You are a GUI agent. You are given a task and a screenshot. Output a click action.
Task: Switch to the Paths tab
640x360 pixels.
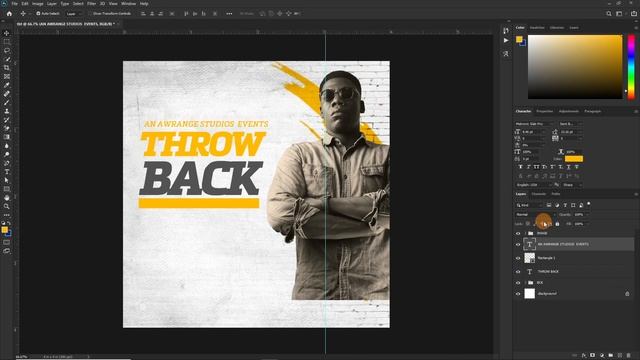(556, 194)
